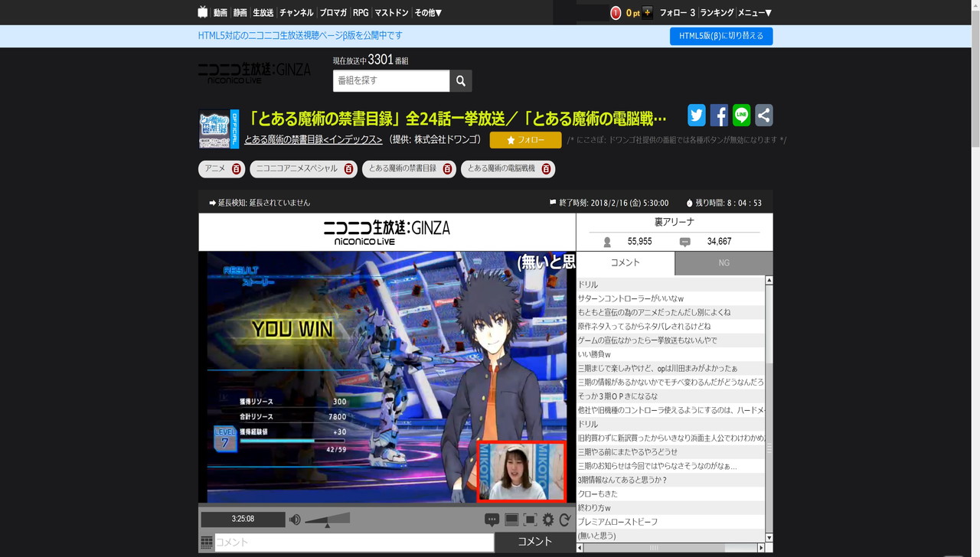Switch to HTML5 beta player button

tap(721, 36)
